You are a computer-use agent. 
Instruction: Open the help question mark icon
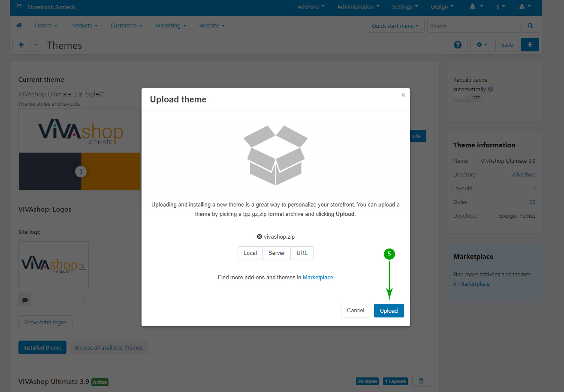click(x=458, y=45)
